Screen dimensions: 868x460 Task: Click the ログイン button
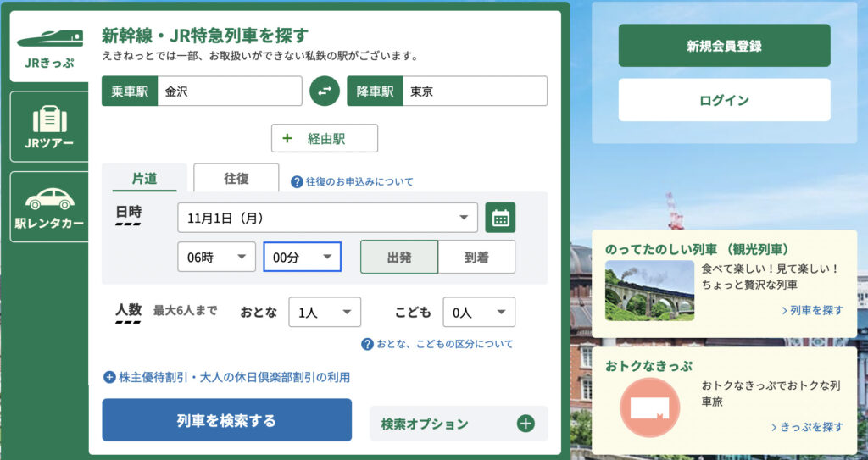(x=724, y=100)
